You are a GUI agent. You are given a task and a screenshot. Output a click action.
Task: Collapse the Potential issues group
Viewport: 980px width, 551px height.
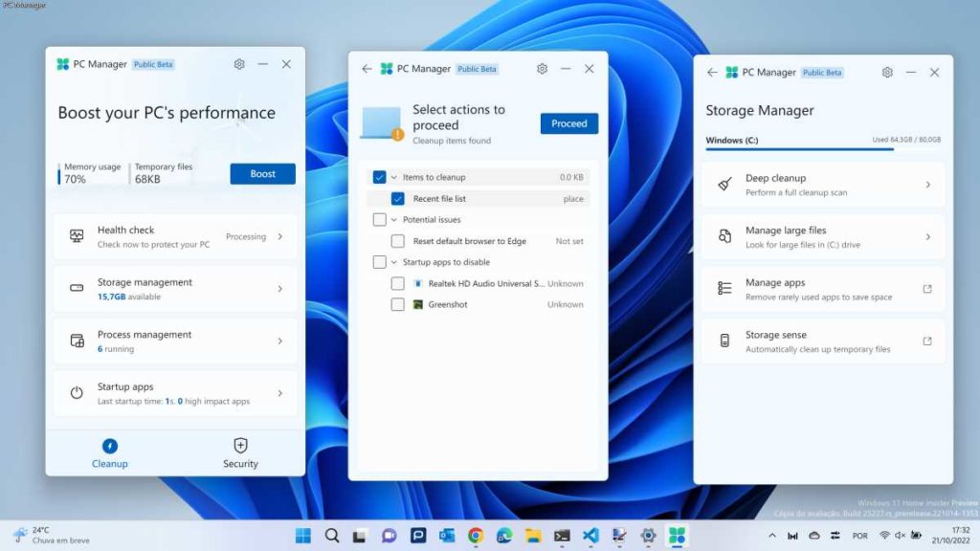(393, 220)
